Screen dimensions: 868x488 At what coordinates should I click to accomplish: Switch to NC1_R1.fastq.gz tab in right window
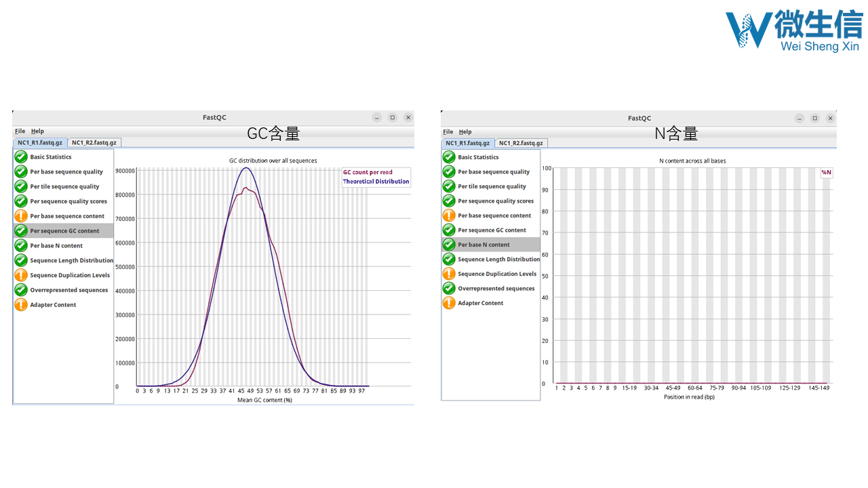[x=468, y=143]
